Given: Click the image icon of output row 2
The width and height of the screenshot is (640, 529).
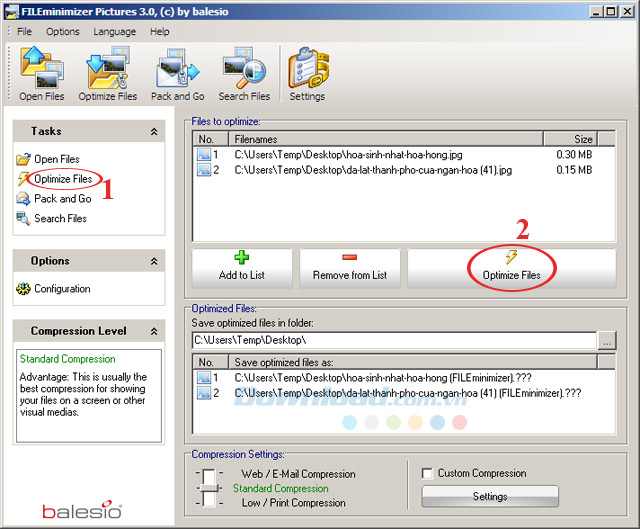Looking at the screenshot, I should tap(204, 393).
